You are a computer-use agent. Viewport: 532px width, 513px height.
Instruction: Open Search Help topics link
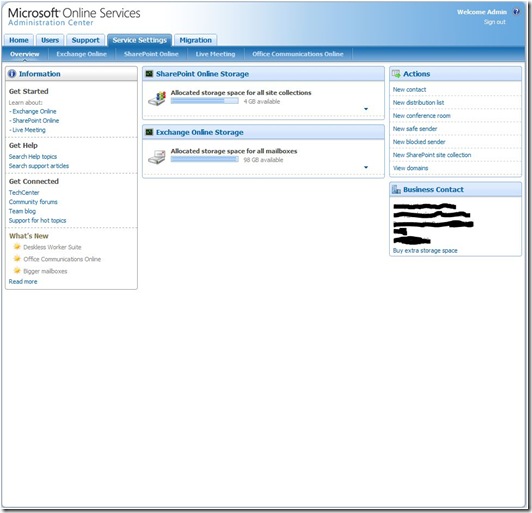tap(33, 156)
